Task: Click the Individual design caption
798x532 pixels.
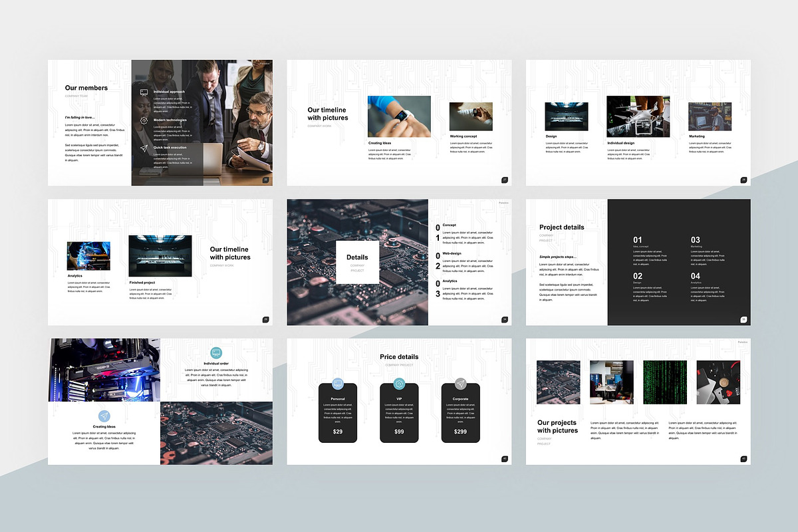Action: pyautogui.click(x=621, y=143)
